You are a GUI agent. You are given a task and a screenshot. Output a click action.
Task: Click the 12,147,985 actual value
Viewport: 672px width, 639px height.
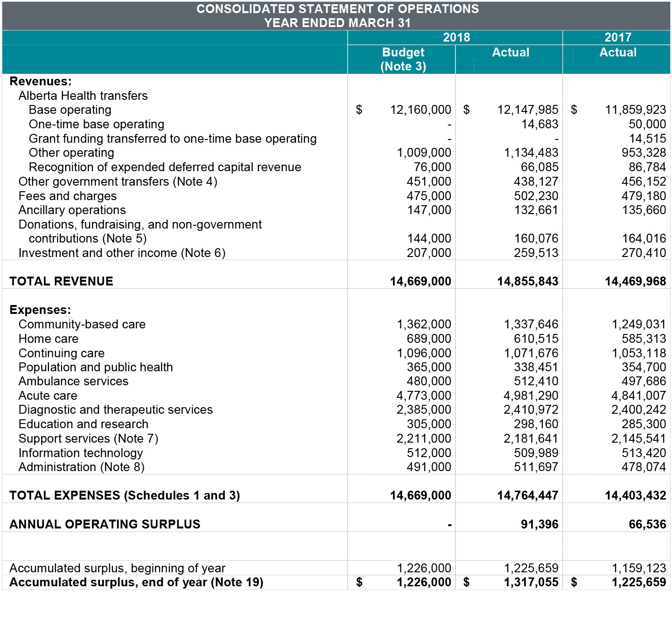coord(528,110)
